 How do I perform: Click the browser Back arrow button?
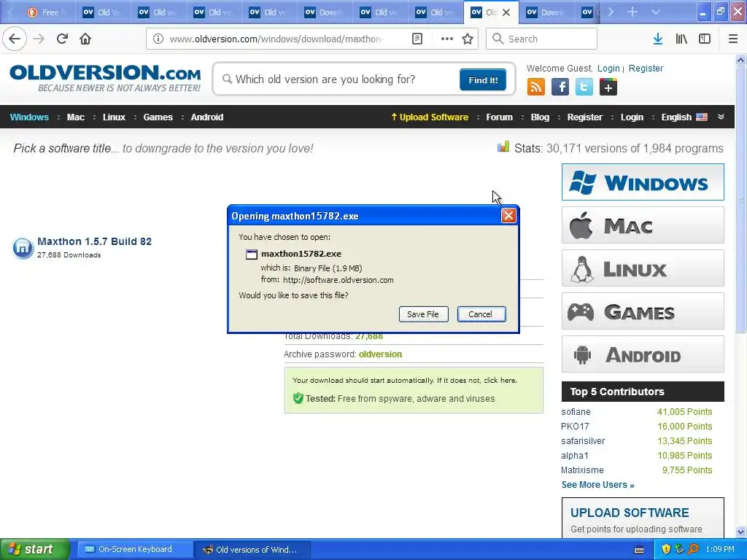click(x=15, y=39)
